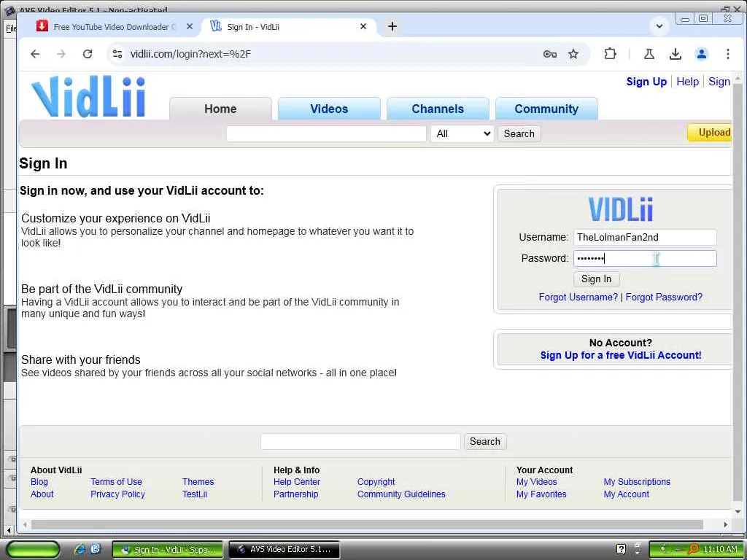Click the top search text field

tap(326, 133)
